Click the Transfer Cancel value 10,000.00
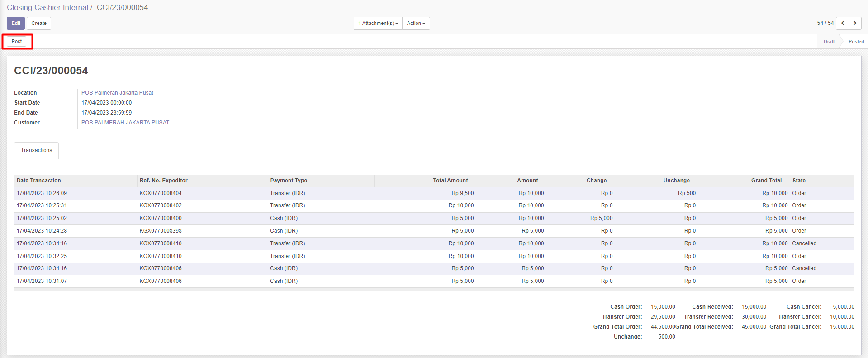868x358 pixels. 842,317
